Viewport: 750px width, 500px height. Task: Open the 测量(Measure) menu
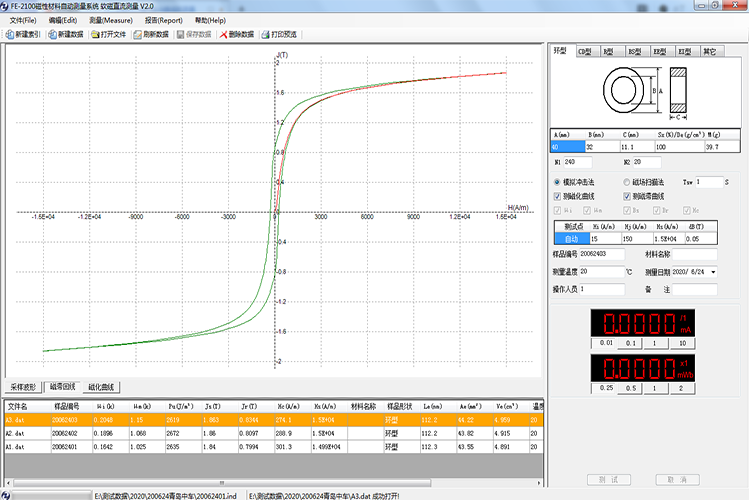pyautogui.click(x=111, y=21)
